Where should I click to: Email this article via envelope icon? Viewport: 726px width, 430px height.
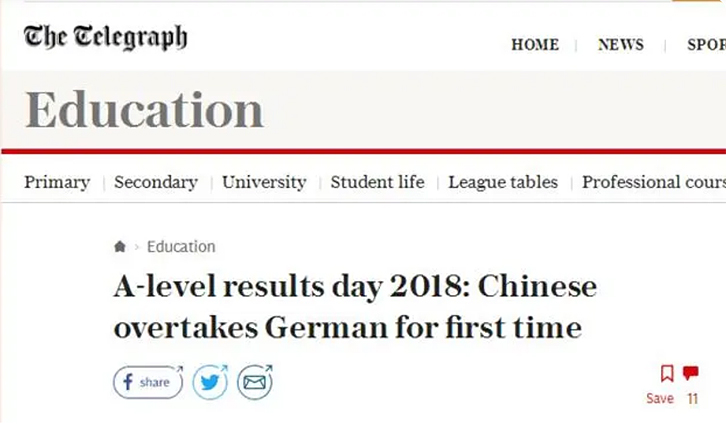255,382
